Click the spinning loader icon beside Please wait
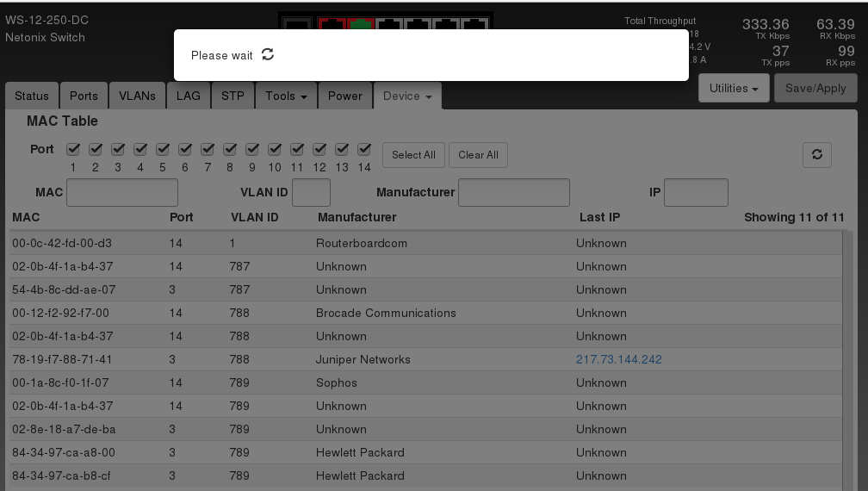Image resolution: width=868 pixels, height=491 pixels. tap(268, 54)
